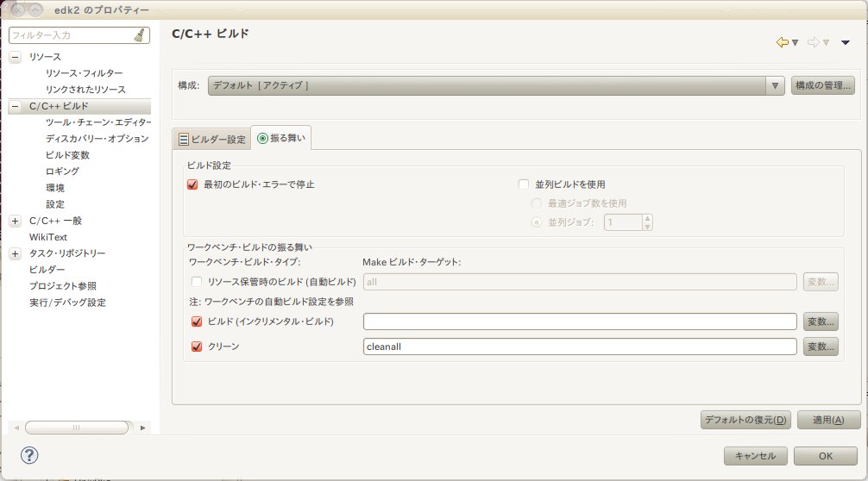This screenshot has height=481, width=868.
Task: Select リソース・フィルター tree item
Action: pyautogui.click(x=85, y=73)
